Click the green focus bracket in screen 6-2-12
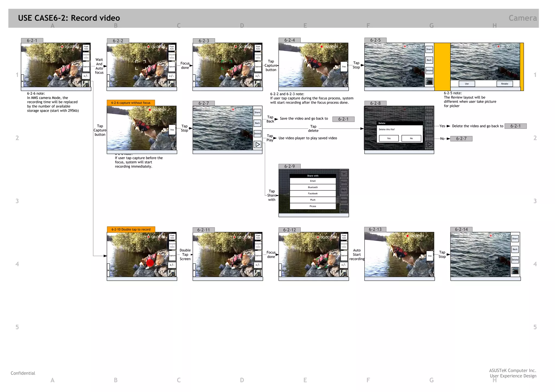 pos(322,262)
